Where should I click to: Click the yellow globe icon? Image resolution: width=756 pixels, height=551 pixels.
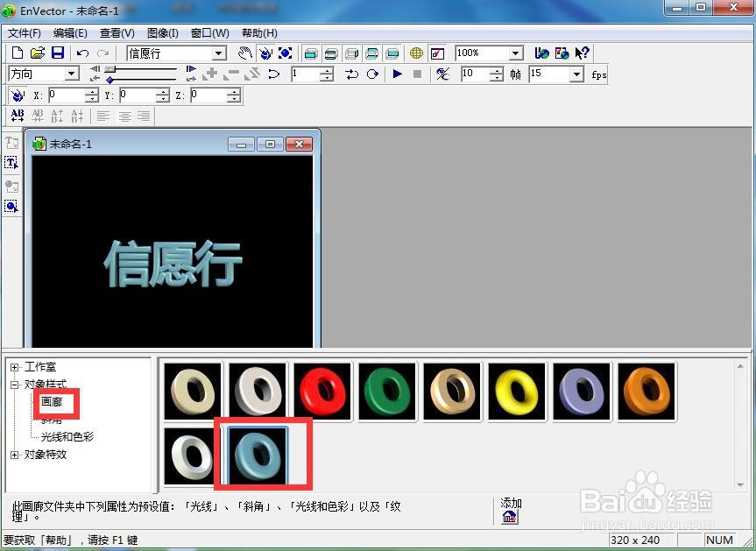click(417, 53)
